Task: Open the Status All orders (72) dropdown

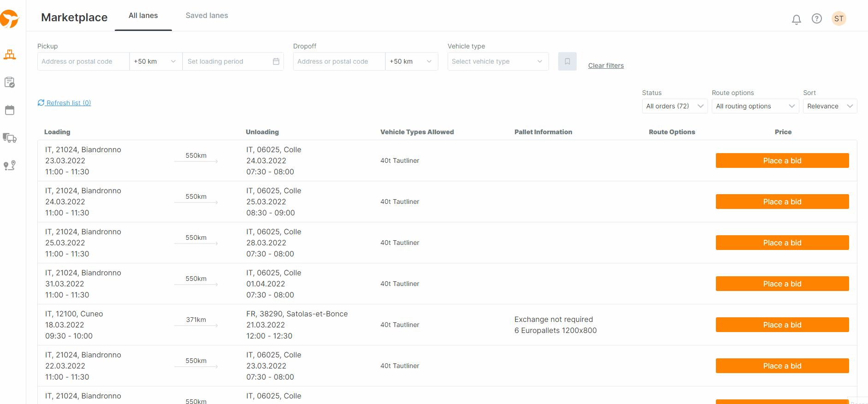Action: 675,106
